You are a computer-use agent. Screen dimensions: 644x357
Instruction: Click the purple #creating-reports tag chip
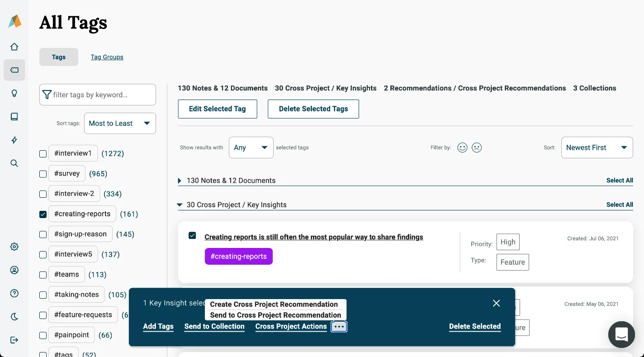239,256
